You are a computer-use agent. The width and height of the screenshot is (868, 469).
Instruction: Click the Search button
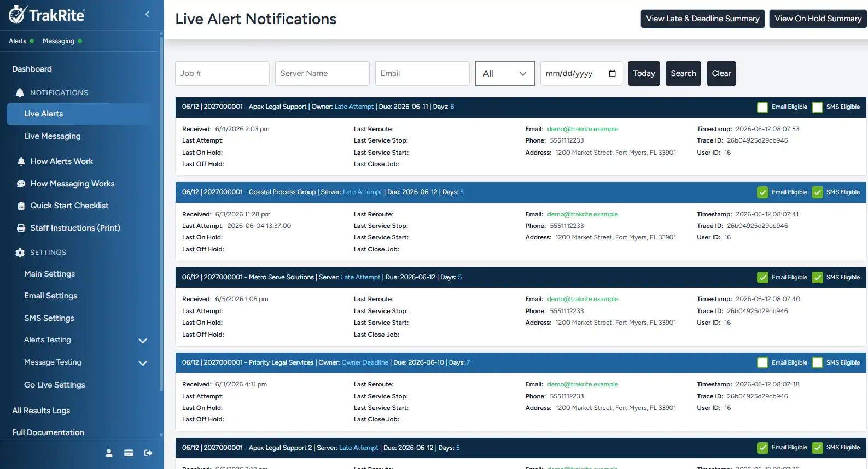click(x=683, y=73)
